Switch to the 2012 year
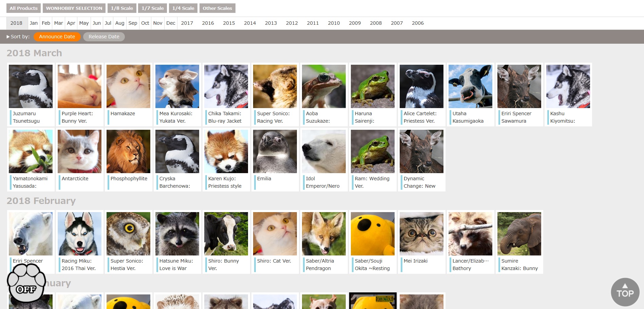 click(x=292, y=23)
